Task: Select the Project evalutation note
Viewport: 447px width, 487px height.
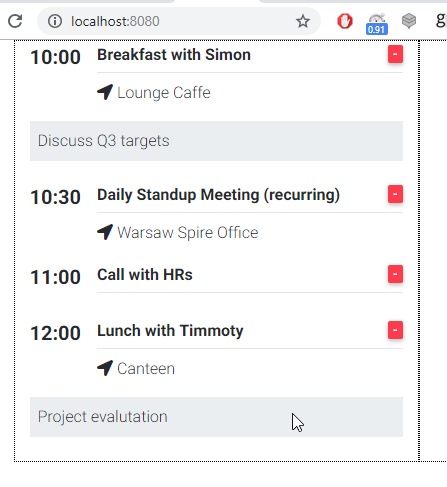Action: (x=216, y=417)
